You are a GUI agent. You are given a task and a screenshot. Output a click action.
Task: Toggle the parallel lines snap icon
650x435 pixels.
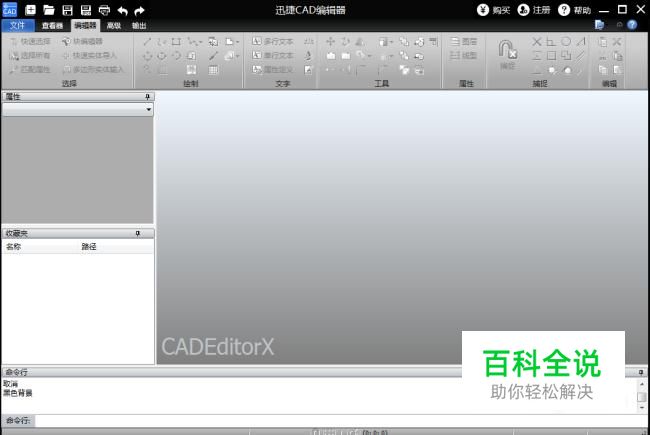(x=580, y=56)
